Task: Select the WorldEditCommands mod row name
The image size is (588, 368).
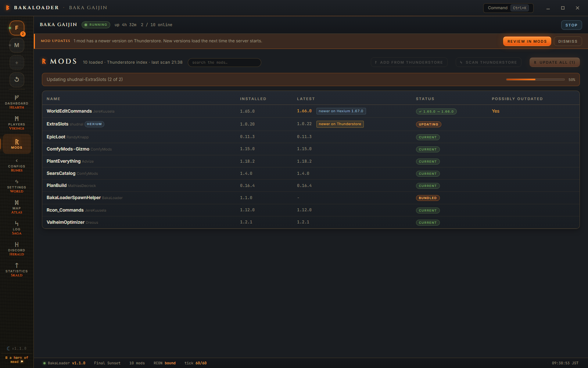Action: click(69, 111)
